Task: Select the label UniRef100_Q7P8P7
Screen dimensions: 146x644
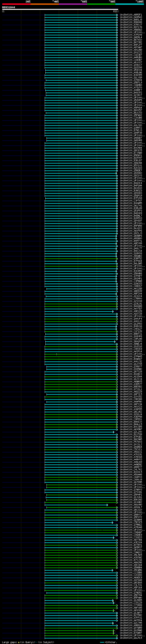Action: [131, 276]
